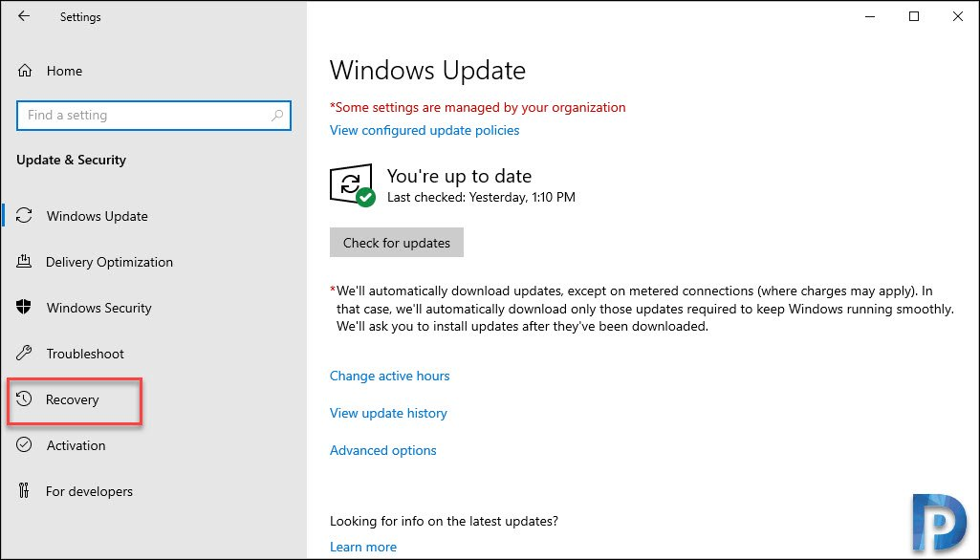Click the Windows Update page heading

click(x=427, y=70)
